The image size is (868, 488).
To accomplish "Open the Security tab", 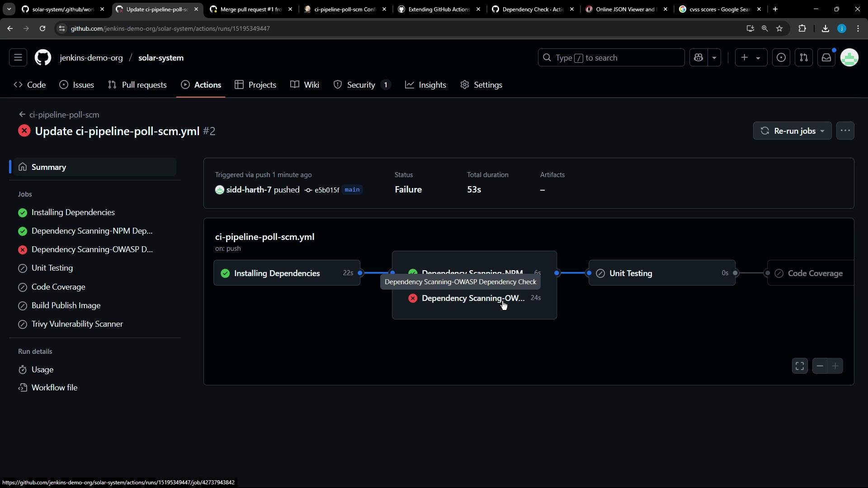I will click(362, 85).
